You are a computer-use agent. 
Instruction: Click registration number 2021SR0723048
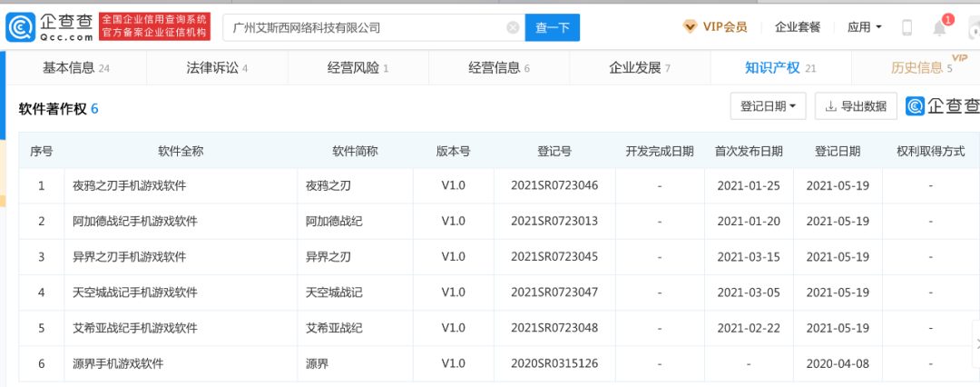[554, 328]
